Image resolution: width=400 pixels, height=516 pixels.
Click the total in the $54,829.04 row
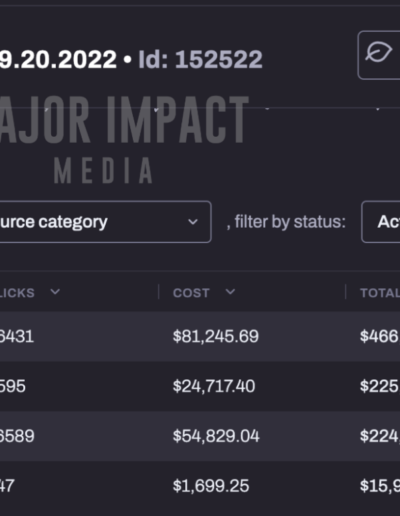(x=380, y=436)
